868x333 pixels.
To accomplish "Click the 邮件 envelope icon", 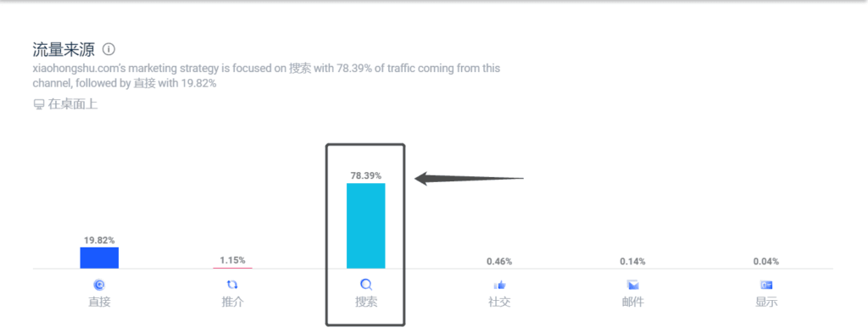I will pyautogui.click(x=632, y=285).
